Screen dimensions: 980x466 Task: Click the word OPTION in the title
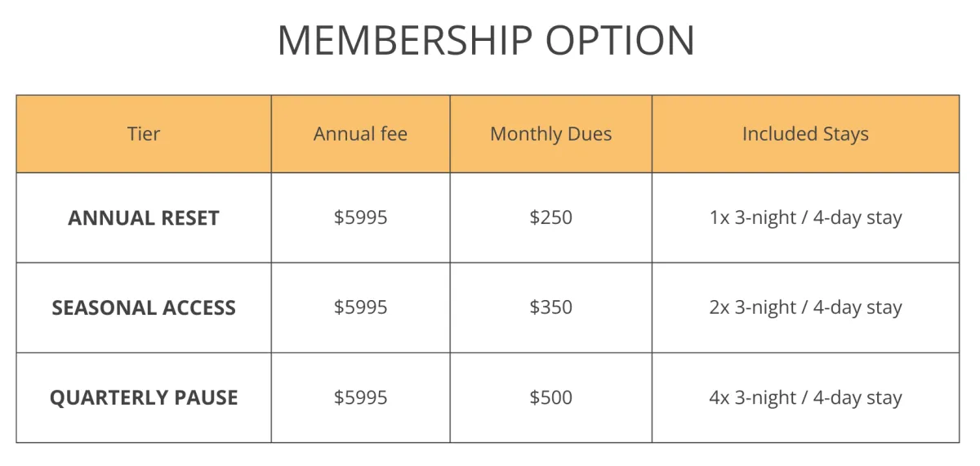tap(620, 40)
